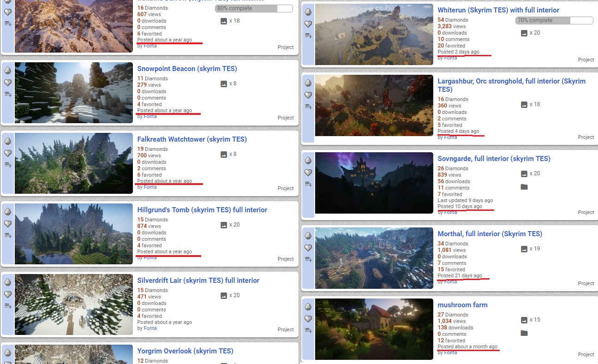Open the Sovngarde night sky thumbnail
The image size is (598, 364).
point(374,183)
